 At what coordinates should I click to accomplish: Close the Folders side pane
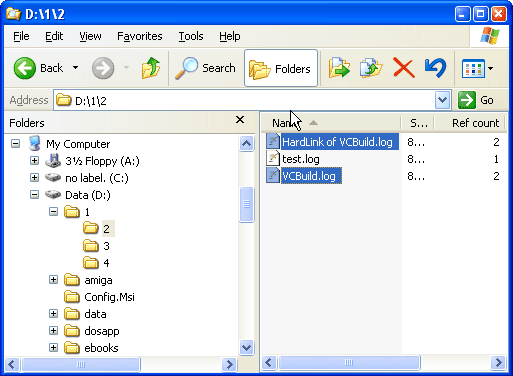[x=240, y=120]
